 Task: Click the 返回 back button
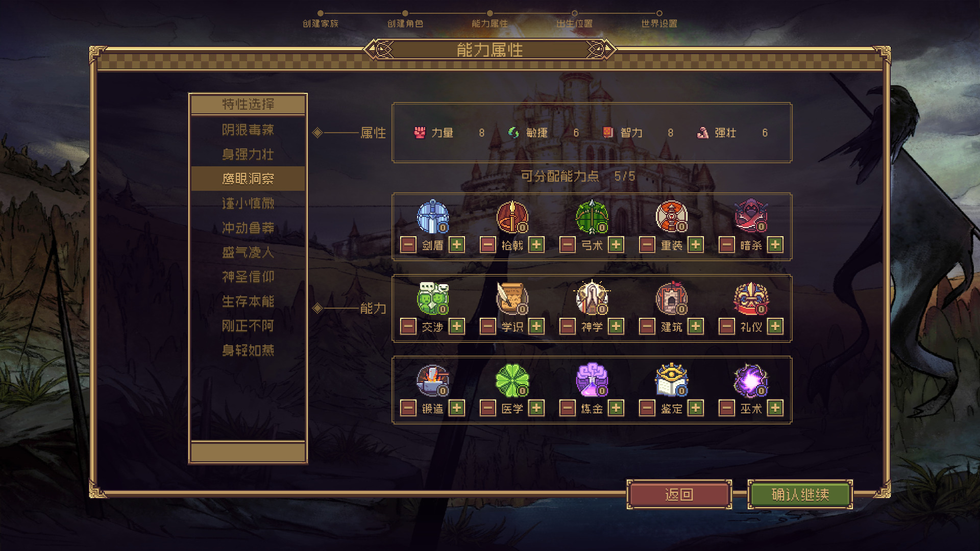(679, 494)
